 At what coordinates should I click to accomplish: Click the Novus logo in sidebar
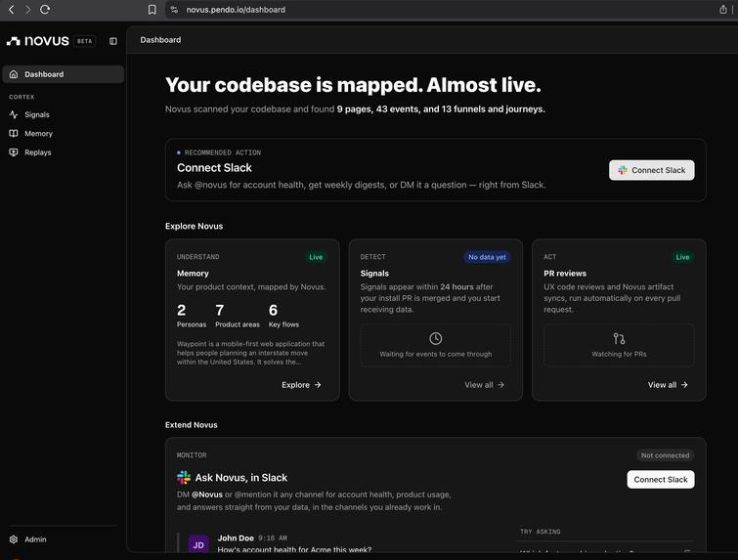coord(38,41)
